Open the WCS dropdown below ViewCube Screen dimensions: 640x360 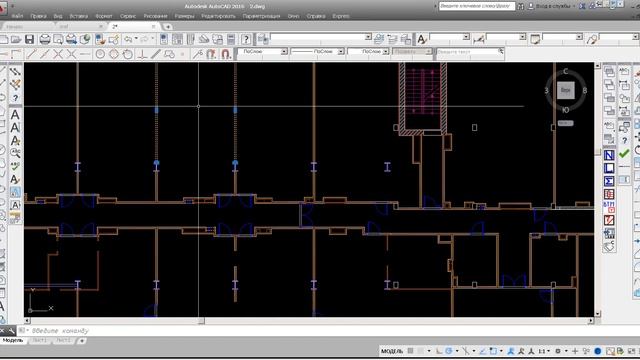[565, 123]
